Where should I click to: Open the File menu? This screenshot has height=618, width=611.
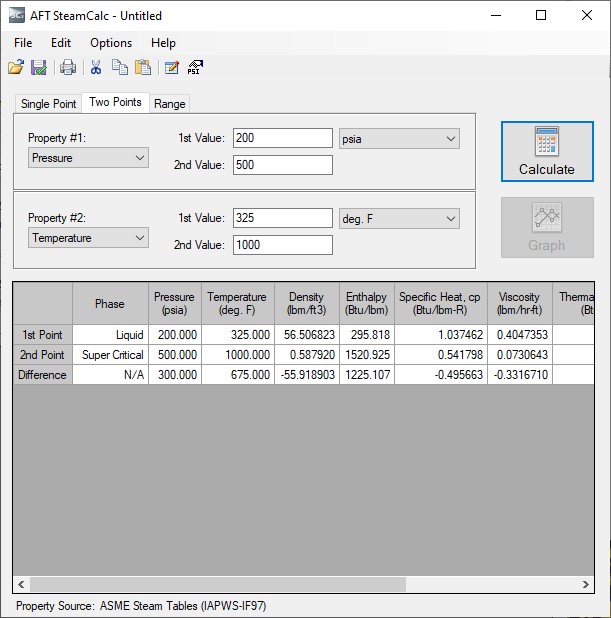pyautogui.click(x=23, y=43)
